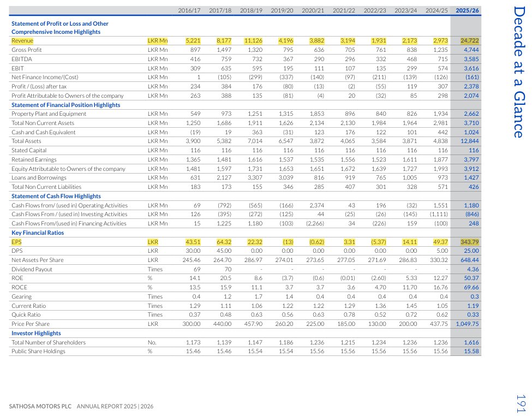
Task: Click the highlighted 'EPS' row label
Action: click(x=16, y=242)
